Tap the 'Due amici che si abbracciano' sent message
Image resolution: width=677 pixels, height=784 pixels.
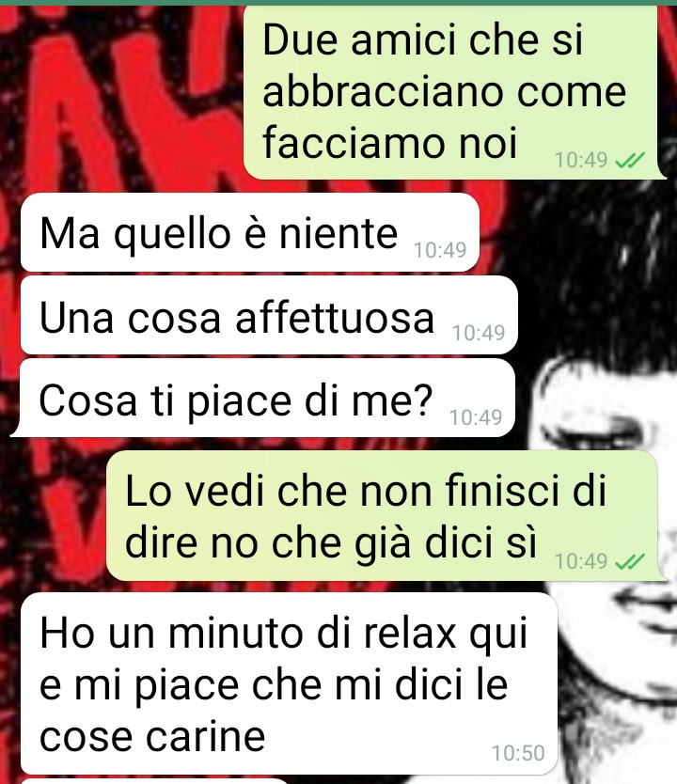(455, 92)
